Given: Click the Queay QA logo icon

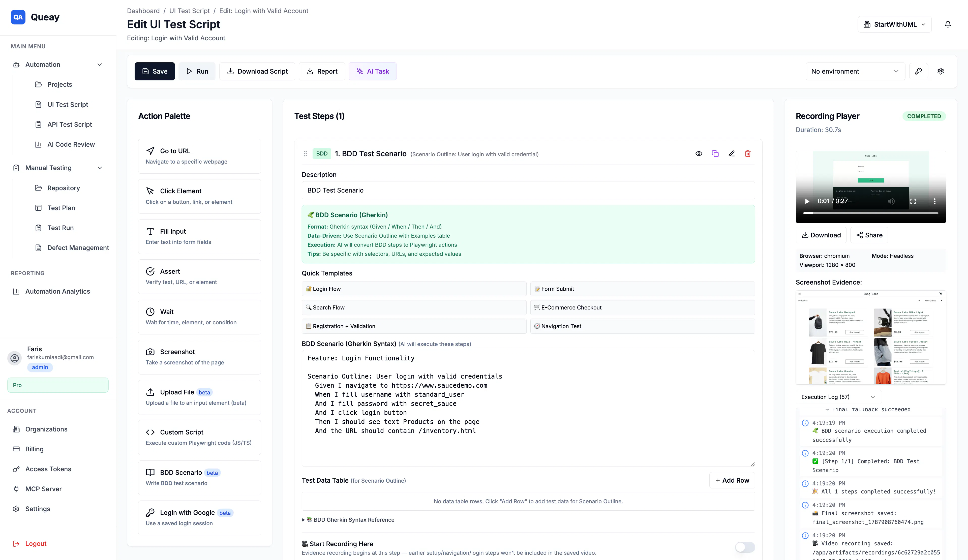Looking at the screenshot, I should 18,17.
